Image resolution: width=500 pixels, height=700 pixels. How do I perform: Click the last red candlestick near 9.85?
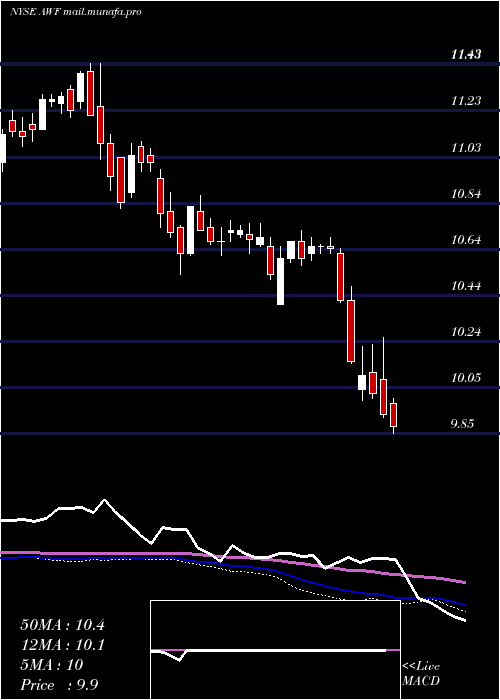pos(393,415)
